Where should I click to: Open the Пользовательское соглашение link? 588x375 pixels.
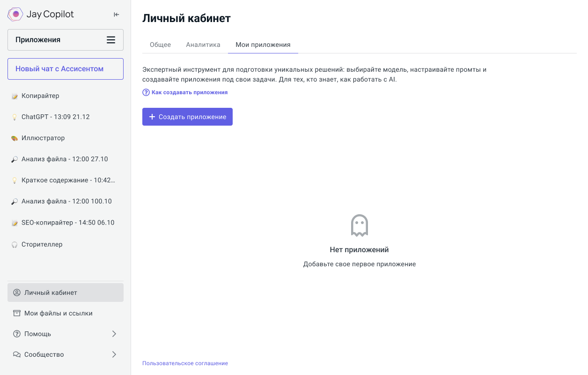[185, 363]
